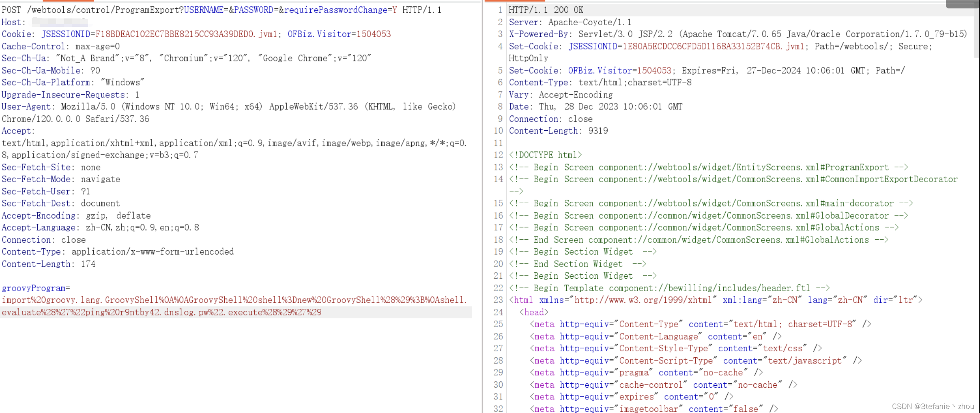The height and width of the screenshot is (413, 980).
Task: Click Sec-Fetch-User: ?1 header
Action: click(x=46, y=191)
